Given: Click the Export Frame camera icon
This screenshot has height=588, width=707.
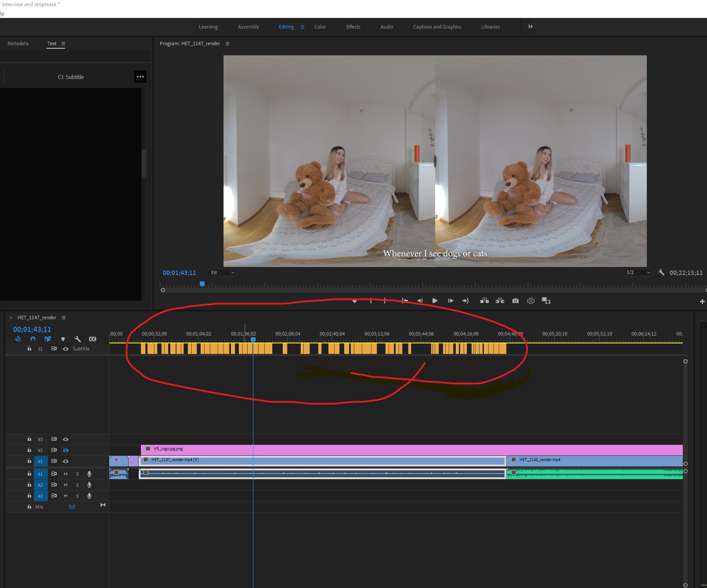Looking at the screenshot, I should coord(516,301).
